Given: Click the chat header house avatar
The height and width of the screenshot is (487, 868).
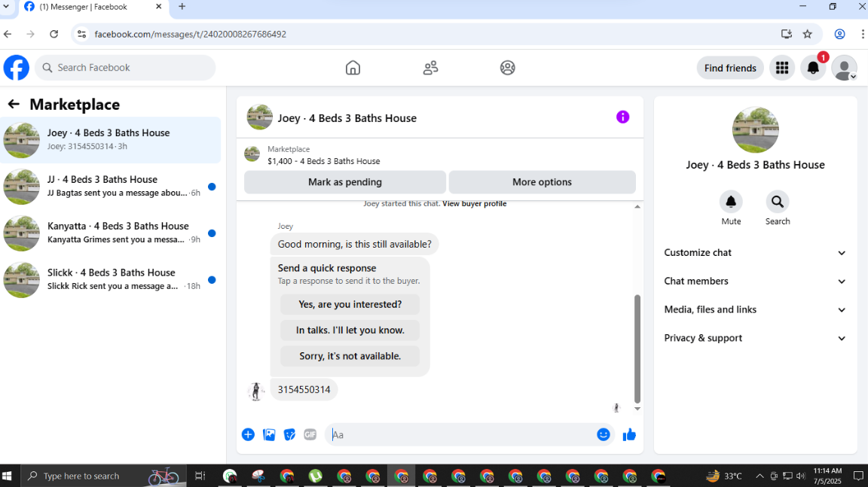Looking at the screenshot, I should click(260, 117).
